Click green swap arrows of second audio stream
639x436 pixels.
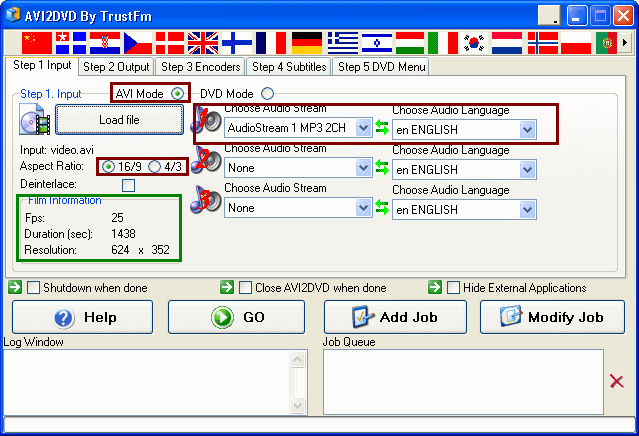(x=382, y=167)
